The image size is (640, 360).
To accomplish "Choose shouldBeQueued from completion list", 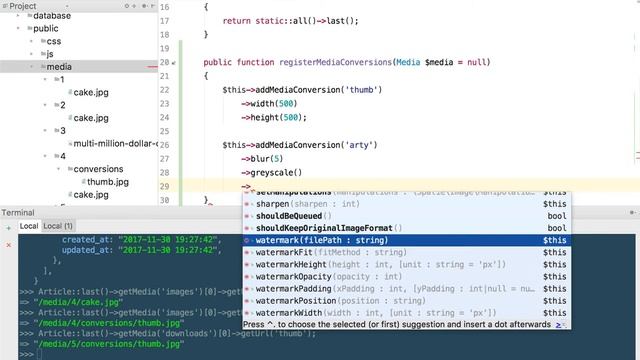I will pyautogui.click(x=406, y=216).
